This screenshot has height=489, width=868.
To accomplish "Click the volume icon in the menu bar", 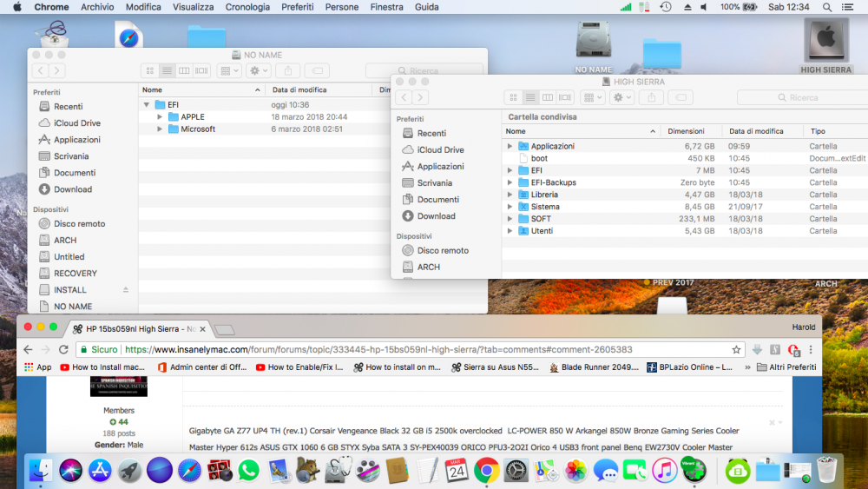I will pyautogui.click(x=704, y=7).
